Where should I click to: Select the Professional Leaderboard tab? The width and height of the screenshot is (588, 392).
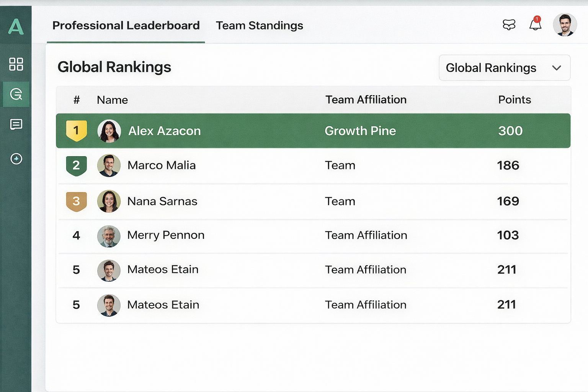[126, 26]
